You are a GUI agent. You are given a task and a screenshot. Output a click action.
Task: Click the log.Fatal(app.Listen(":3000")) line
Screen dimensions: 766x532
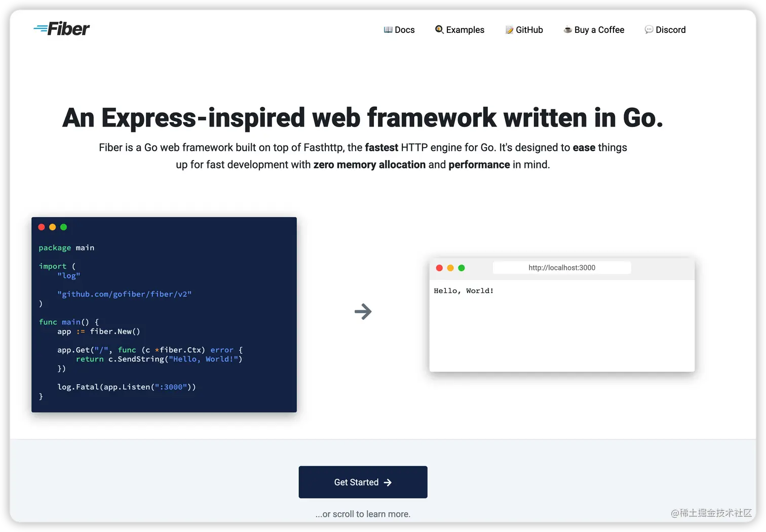(127, 387)
